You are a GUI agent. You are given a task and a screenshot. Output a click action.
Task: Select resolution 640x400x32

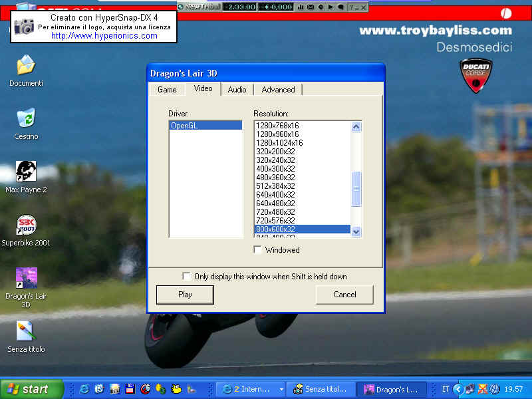pyautogui.click(x=303, y=195)
